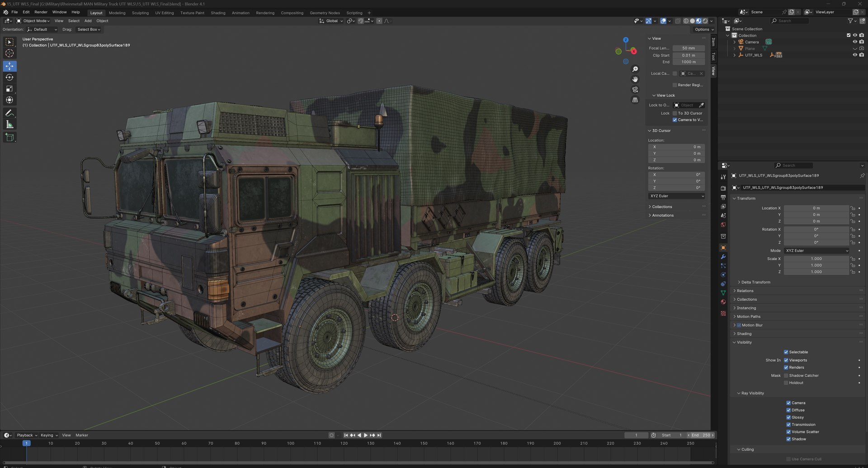This screenshot has width=868, height=468.
Task: Enable the Shadow Catcher checkbox
Action: pos(786,376)
